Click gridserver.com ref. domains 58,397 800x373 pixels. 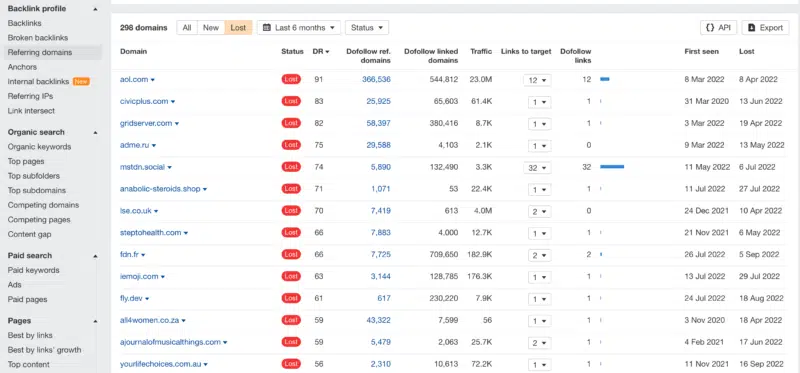coord(379,123)
